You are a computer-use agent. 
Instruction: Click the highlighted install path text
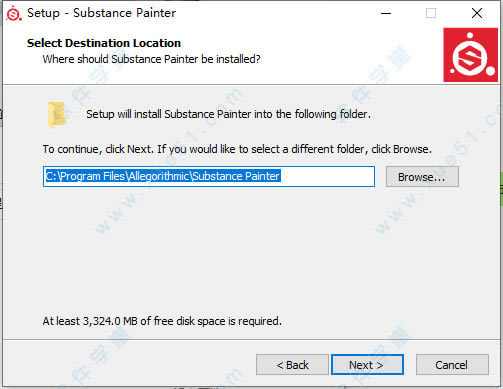pos(163,176)
